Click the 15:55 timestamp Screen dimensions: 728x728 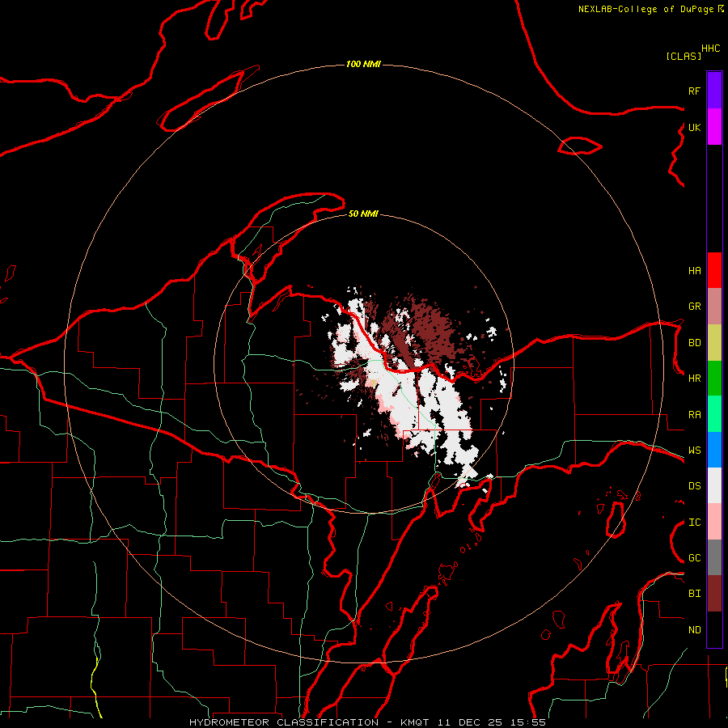coord(528,722)
